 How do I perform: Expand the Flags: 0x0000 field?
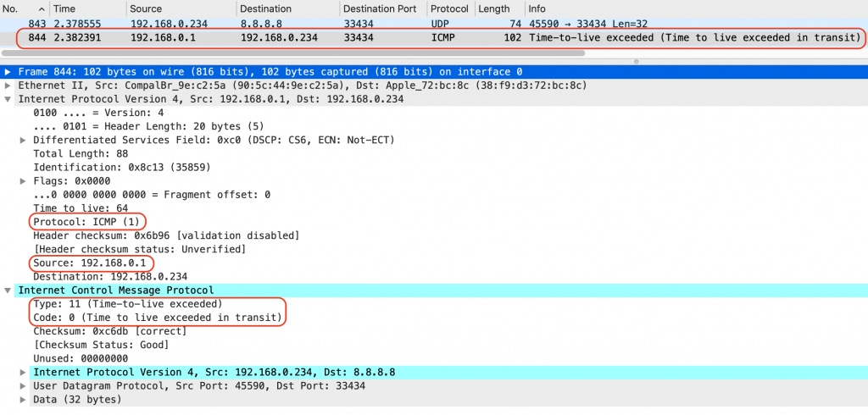pyautogui.click(x=23, y=180)
